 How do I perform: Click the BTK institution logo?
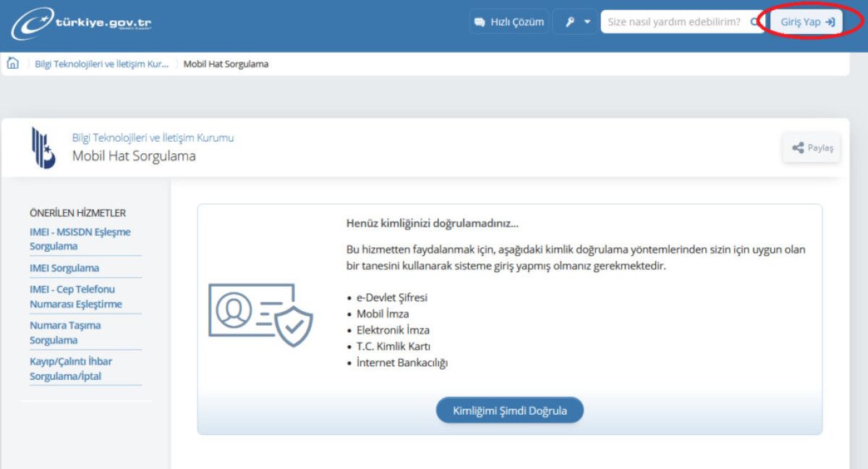(x=43, y=147)
